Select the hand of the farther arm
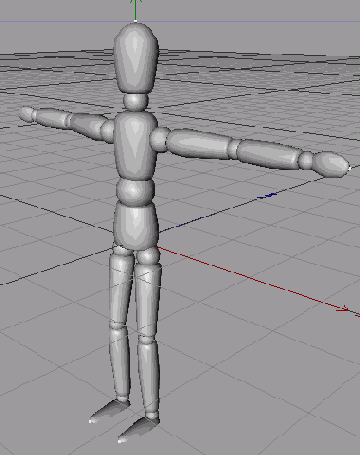 tap(27, 114)
